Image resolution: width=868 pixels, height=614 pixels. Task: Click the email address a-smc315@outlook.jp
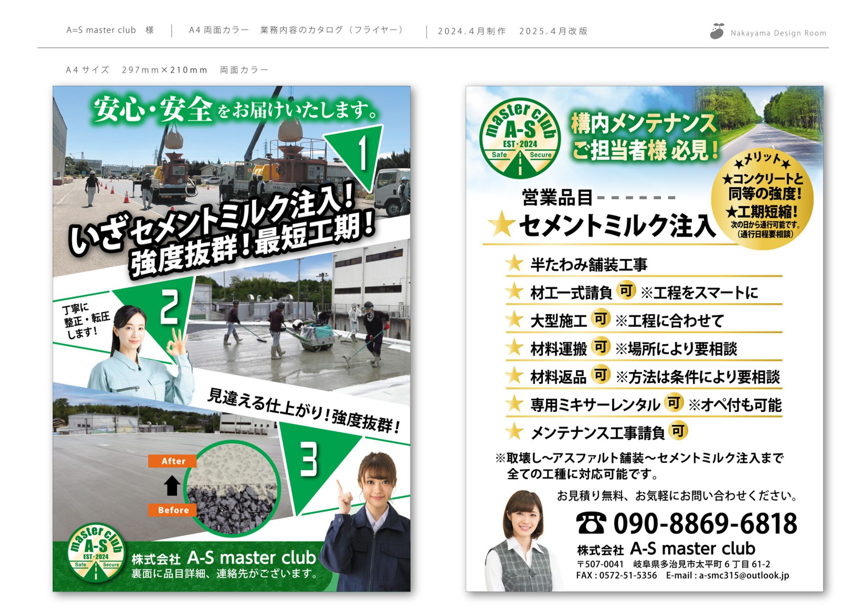click(x=744, y=575)
